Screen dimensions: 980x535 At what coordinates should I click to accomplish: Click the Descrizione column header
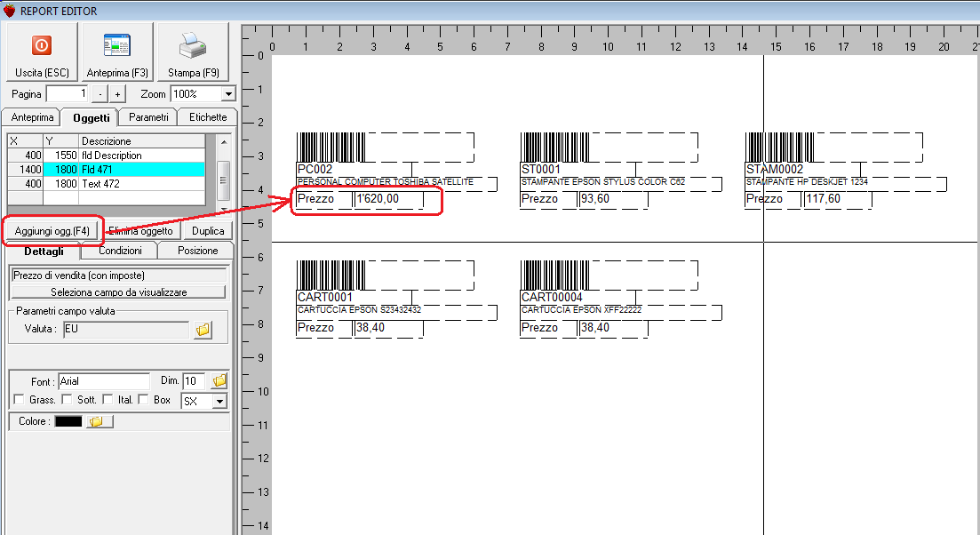click(142, 141)
